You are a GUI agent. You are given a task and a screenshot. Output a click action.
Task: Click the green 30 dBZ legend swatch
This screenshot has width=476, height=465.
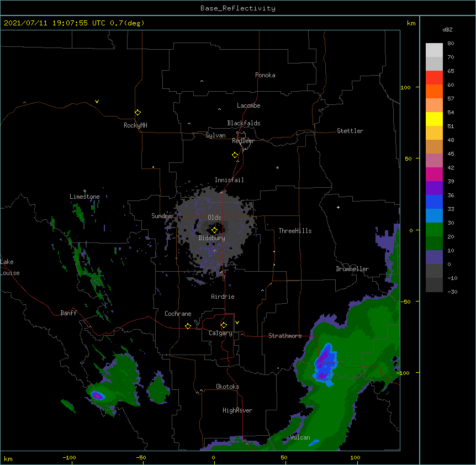(434, 230)
